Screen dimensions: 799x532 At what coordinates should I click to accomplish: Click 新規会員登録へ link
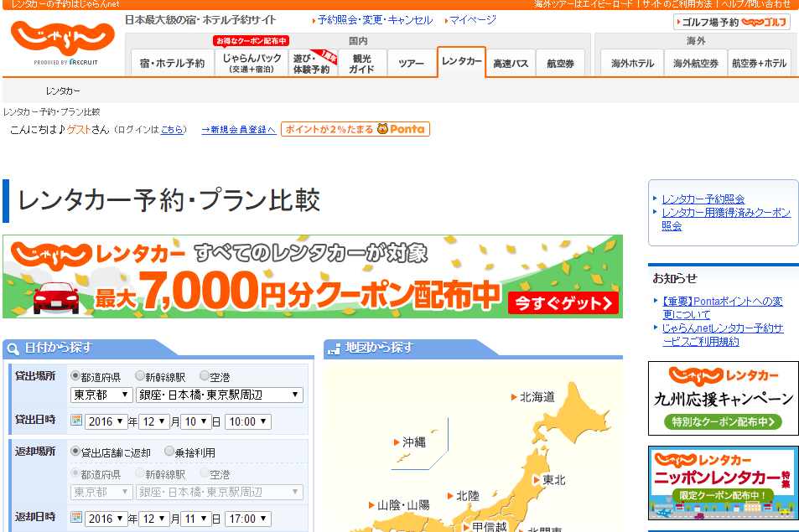(x=239, y=130)
